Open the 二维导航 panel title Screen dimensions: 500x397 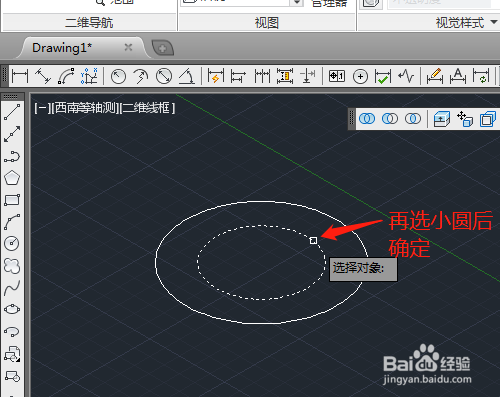tap(89, 23)
